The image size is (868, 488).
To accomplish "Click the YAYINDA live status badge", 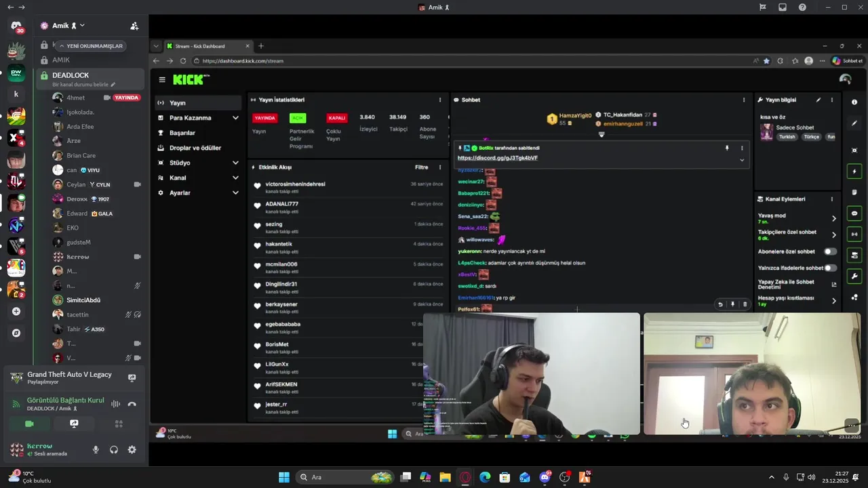I will coord(264,118).
